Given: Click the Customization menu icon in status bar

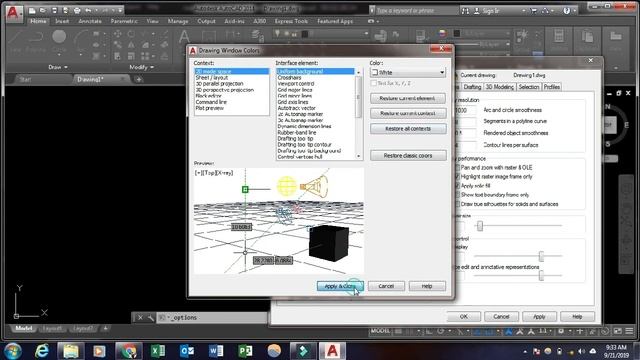Looking at the screenshot, I should pos(629,331).
